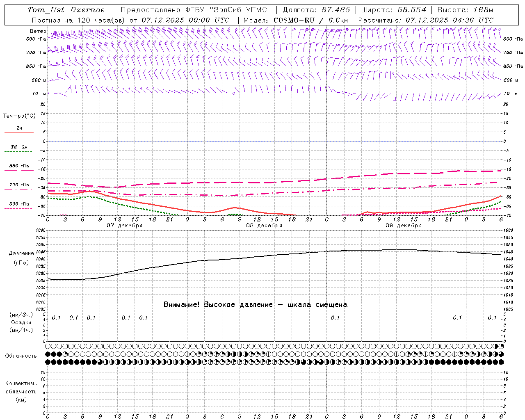The width and height of the screenshot is (525, 420).
Task: Click the 08 декабря date label
Action: tap(264, 226)
